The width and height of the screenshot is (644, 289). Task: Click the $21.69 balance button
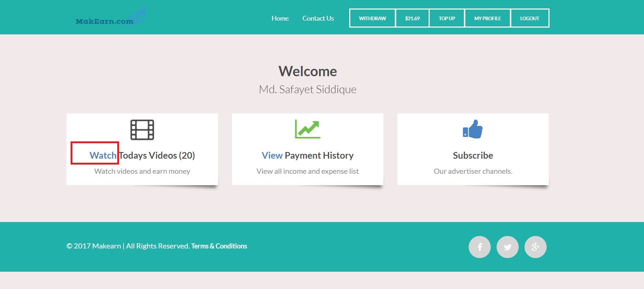tap(412, 18)
